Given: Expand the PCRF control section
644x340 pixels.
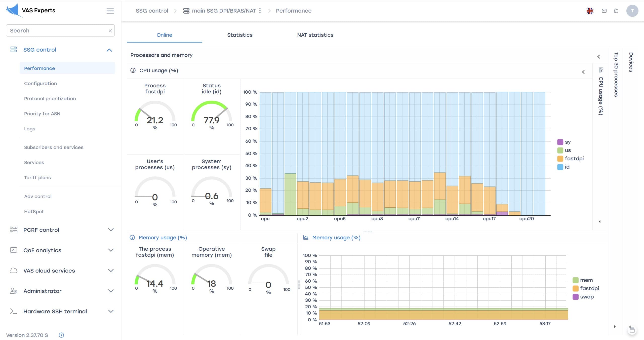Looking at the screenshot, I should point(111,230).
